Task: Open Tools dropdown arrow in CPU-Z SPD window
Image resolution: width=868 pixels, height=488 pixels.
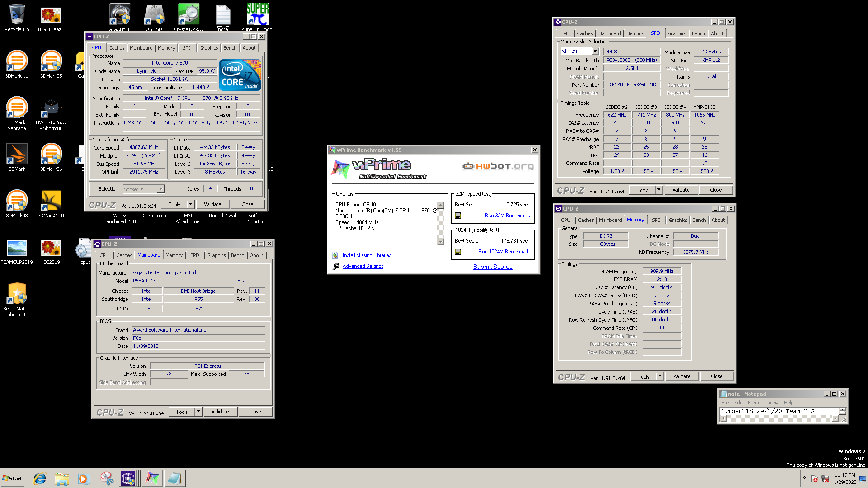Action: click(659, 190)
